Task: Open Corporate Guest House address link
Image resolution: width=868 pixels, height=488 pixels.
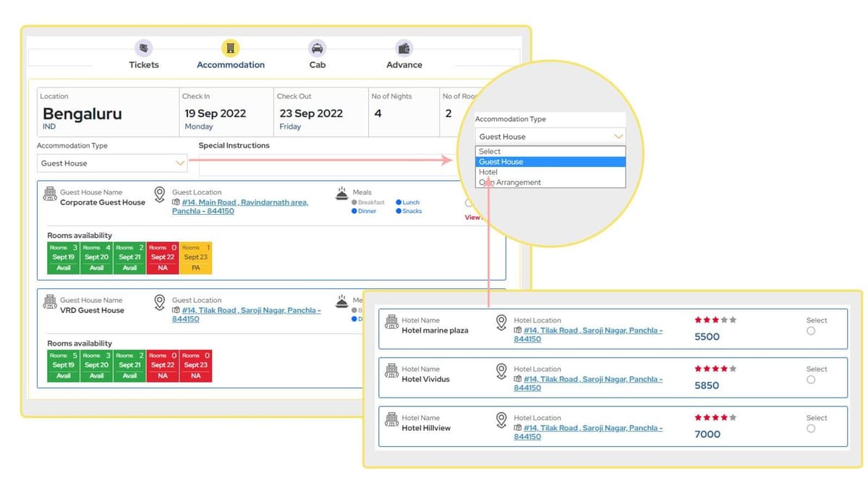Action: point(240,207)
